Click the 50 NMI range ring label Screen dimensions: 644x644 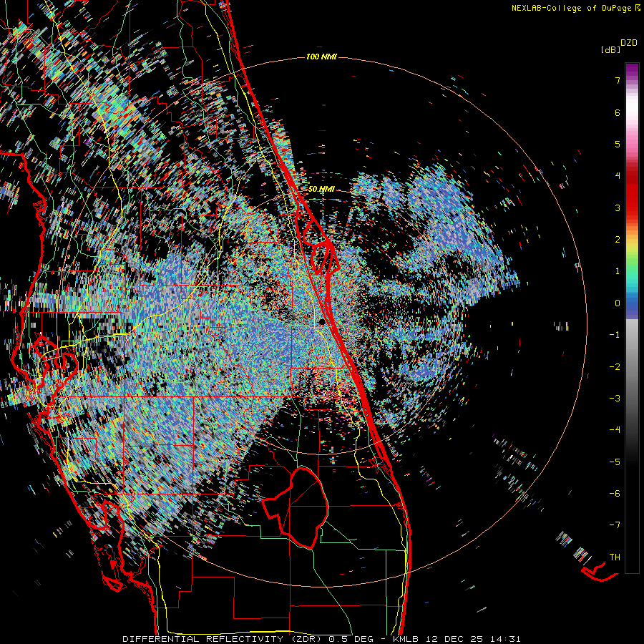click(321, 189)
